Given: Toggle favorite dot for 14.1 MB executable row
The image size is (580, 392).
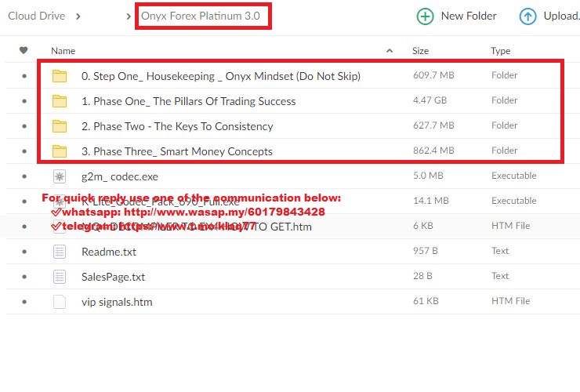Looking at the screenshot, I should (x=24, y=201).
